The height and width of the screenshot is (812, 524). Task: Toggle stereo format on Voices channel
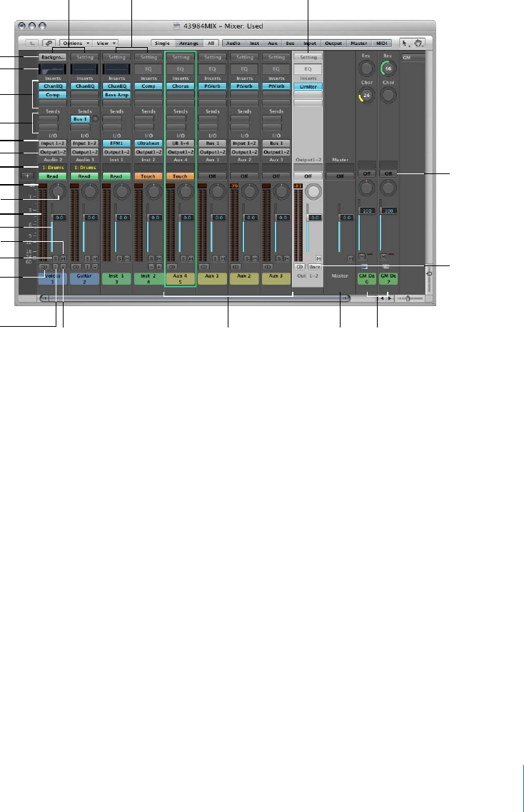(44, 267)
